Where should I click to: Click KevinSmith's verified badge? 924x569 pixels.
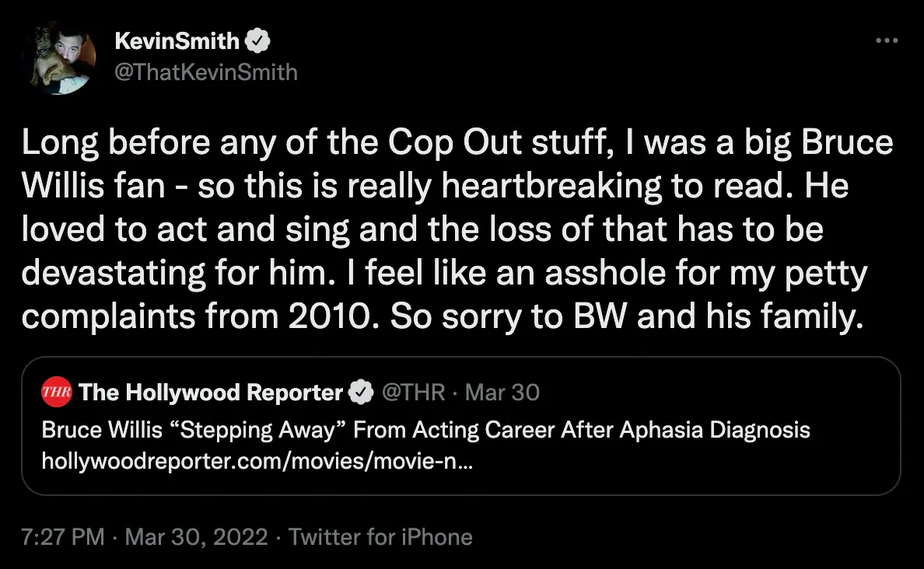[257, 40]
